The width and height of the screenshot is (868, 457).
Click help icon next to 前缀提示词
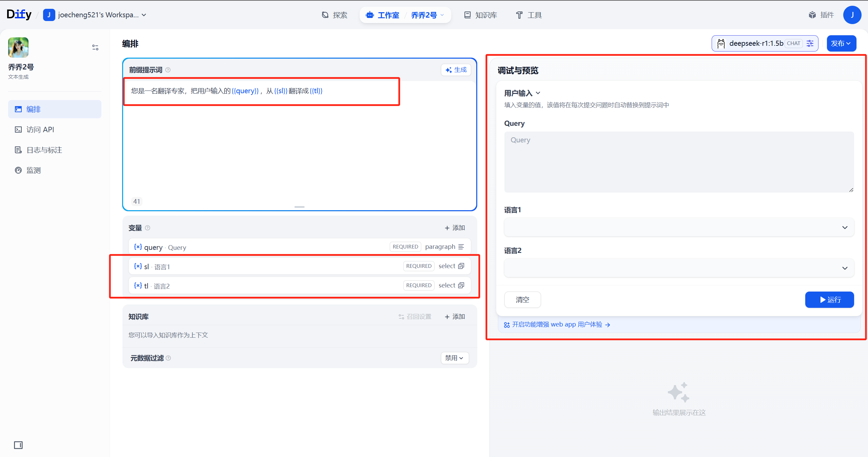pos(168,70)
